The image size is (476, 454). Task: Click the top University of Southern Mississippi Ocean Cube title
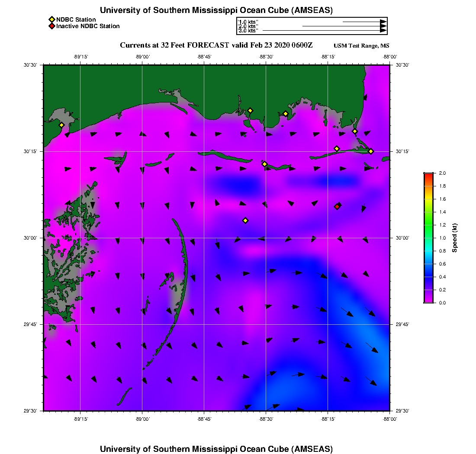[216, 10]
